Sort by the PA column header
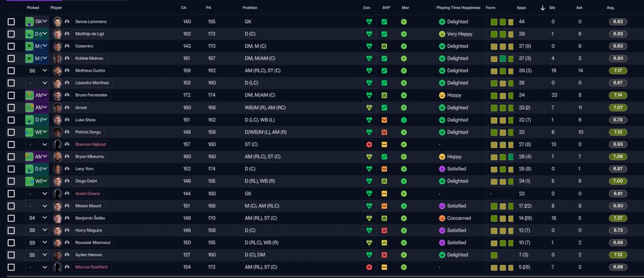This screenshot has height=278, width=644. pos(208,8)
